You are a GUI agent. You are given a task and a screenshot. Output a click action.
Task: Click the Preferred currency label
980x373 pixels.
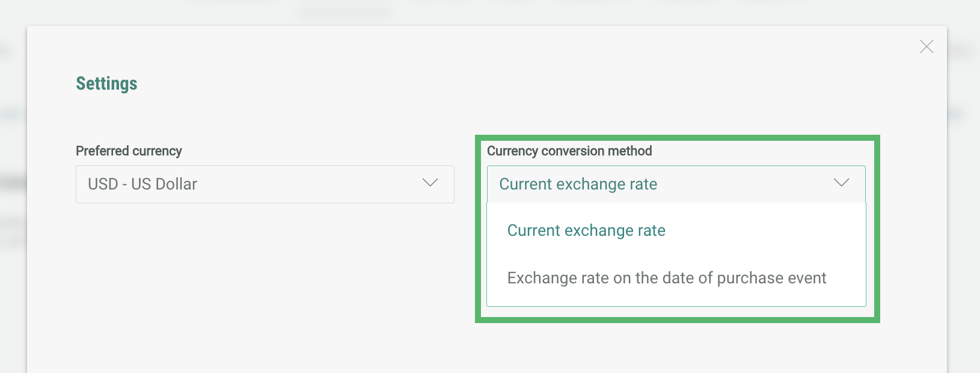pos(129,151)
